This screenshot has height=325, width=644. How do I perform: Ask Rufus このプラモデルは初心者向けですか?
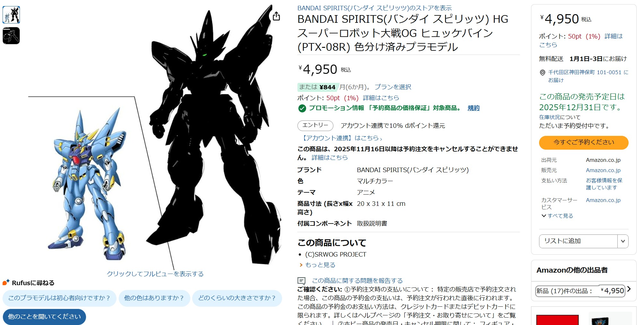click(x=59, y=298)
